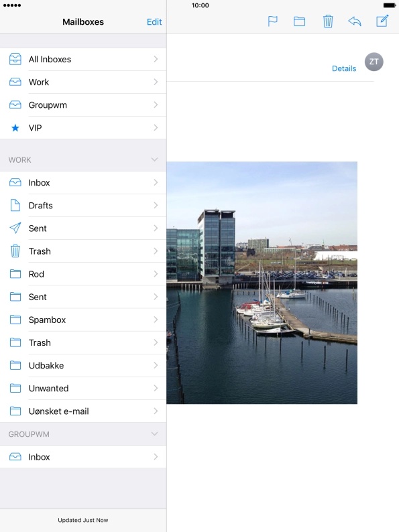Screen dimensions: 399x532
Task: Select the Work inbox at top
Action: pos(83,82)
